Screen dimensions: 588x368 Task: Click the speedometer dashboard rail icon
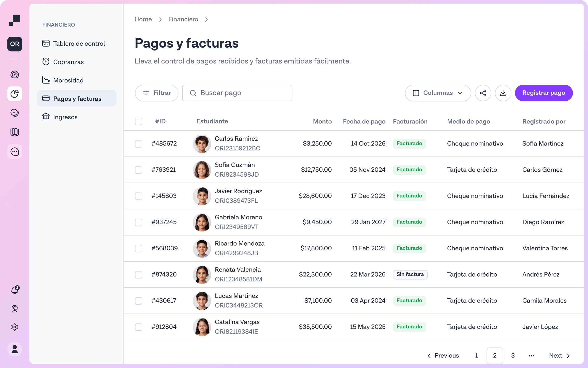tap(15, 75)
